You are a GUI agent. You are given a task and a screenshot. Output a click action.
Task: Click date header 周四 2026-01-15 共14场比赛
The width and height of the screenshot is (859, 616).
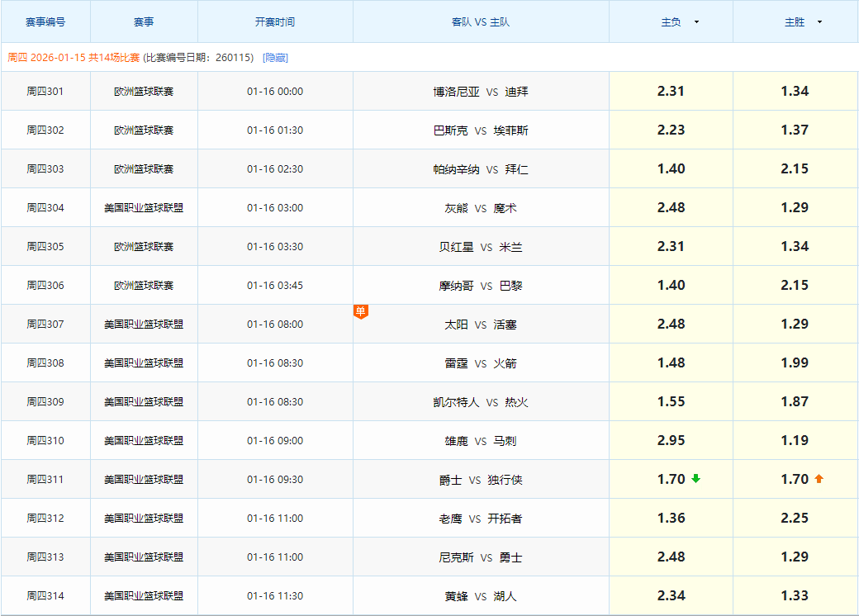74,58
